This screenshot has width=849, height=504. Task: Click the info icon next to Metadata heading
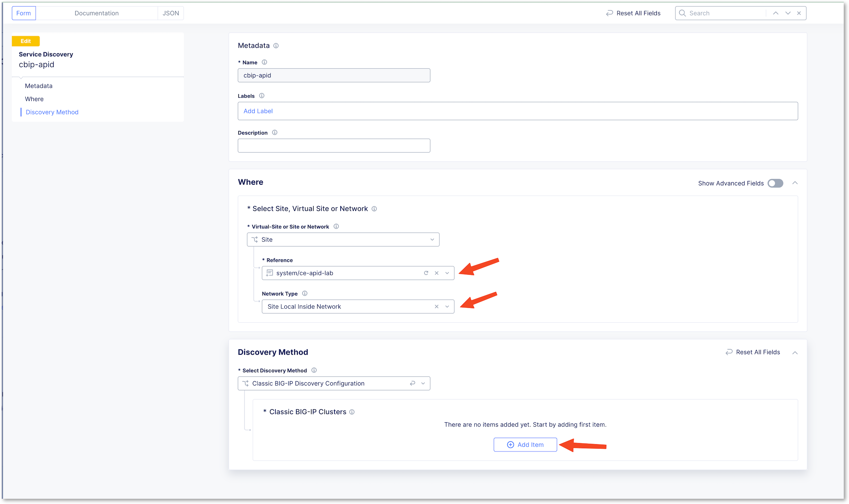pyautogui.click(x=276, y=46)
